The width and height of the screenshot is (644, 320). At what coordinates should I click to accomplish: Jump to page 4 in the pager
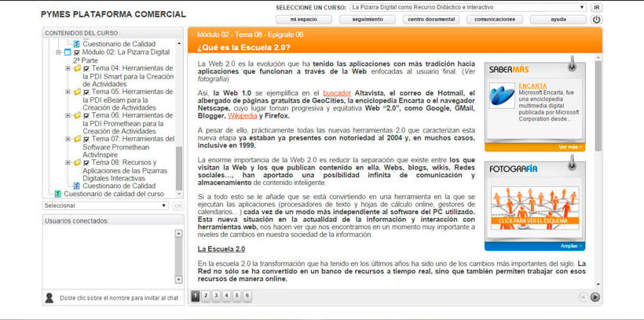(x=227, y=296)
